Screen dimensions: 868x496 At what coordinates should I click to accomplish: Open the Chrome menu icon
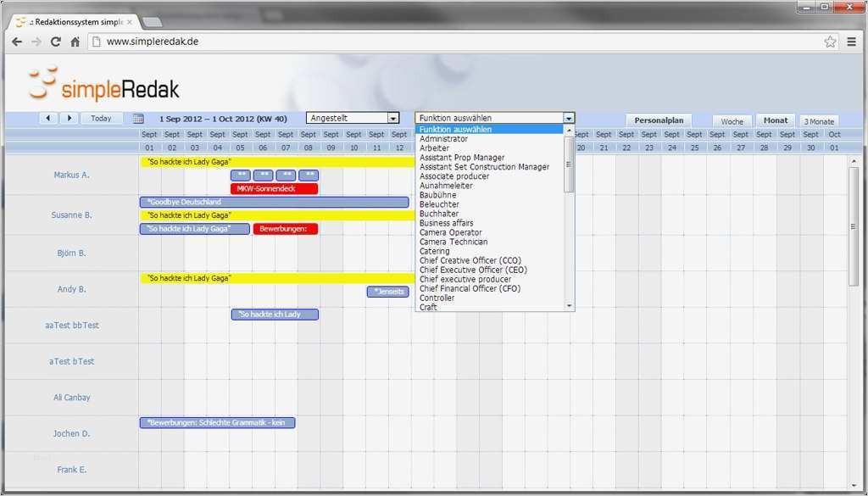tap(851, 42)
